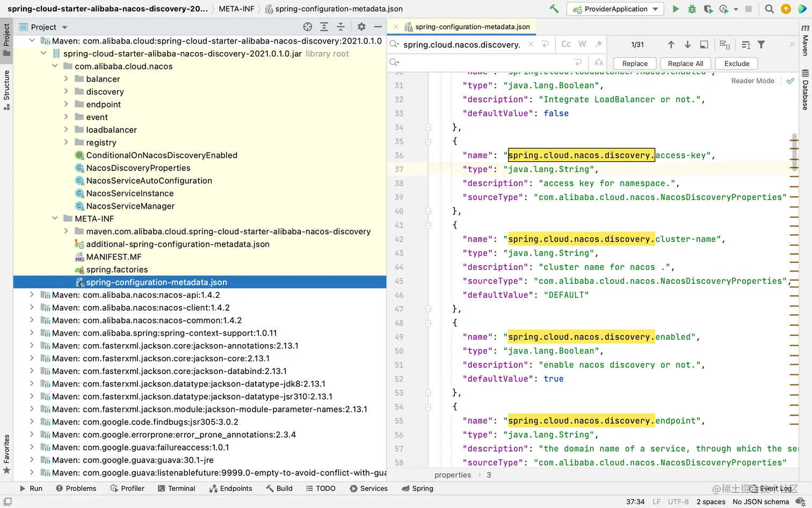Toggle whole Words (W) search option

(x=582, y=44)
